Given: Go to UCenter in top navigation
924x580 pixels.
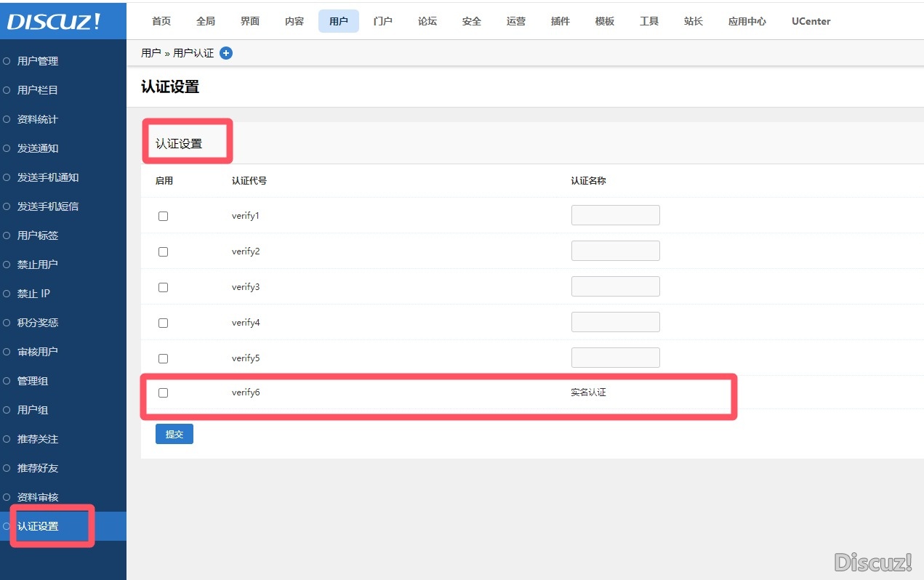Looking at the screenshot, I should tap(811, 21).
